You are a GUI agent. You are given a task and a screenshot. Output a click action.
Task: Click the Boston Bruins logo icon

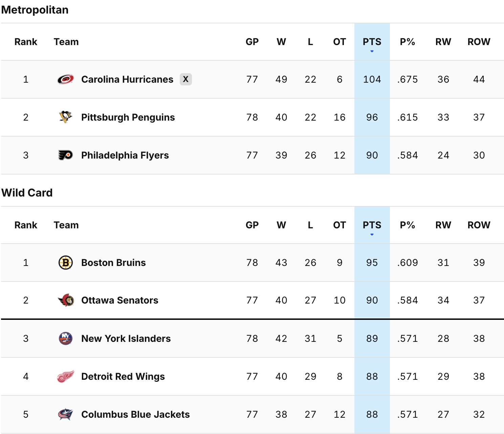66,263
